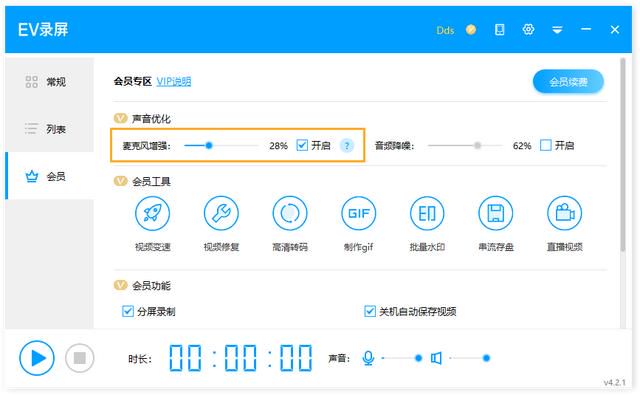Click the 62% noise reduction value
Image resolution: width=640 pixels, height=395 pixels.
point(522,146)
